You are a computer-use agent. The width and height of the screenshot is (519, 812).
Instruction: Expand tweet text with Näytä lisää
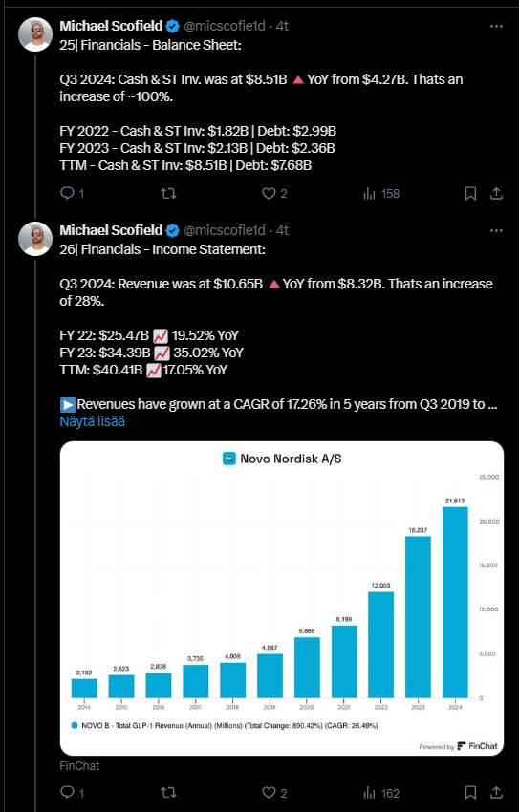tap(92, 421)
